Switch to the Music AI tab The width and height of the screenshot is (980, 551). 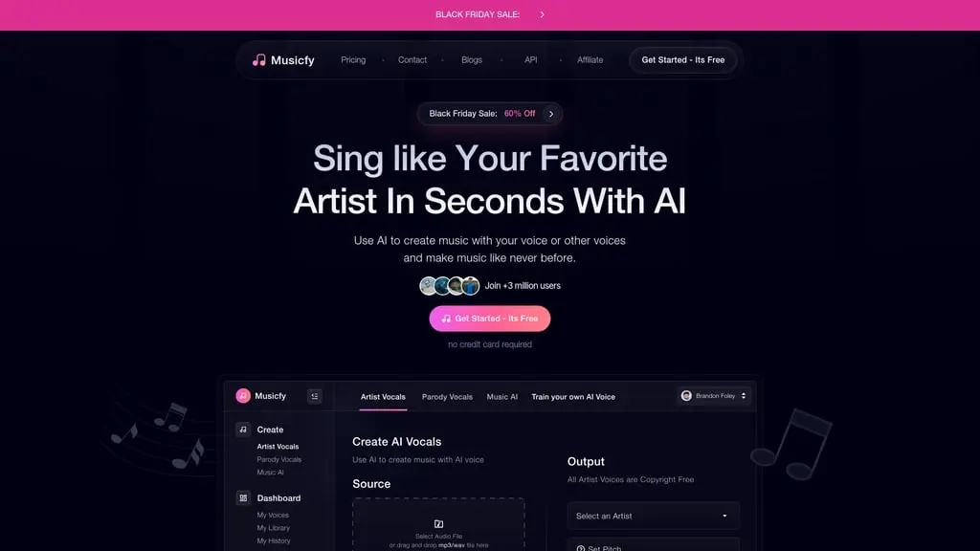point(501,397)
